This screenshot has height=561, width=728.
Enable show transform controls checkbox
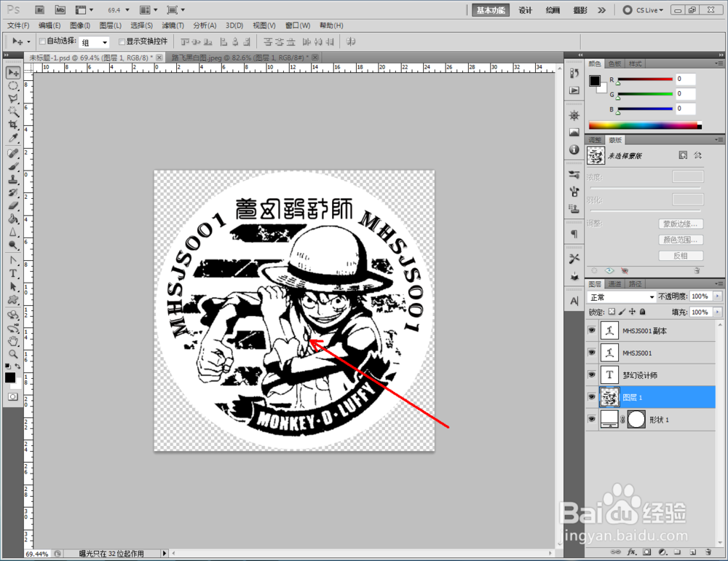click(x=122, y=42)
